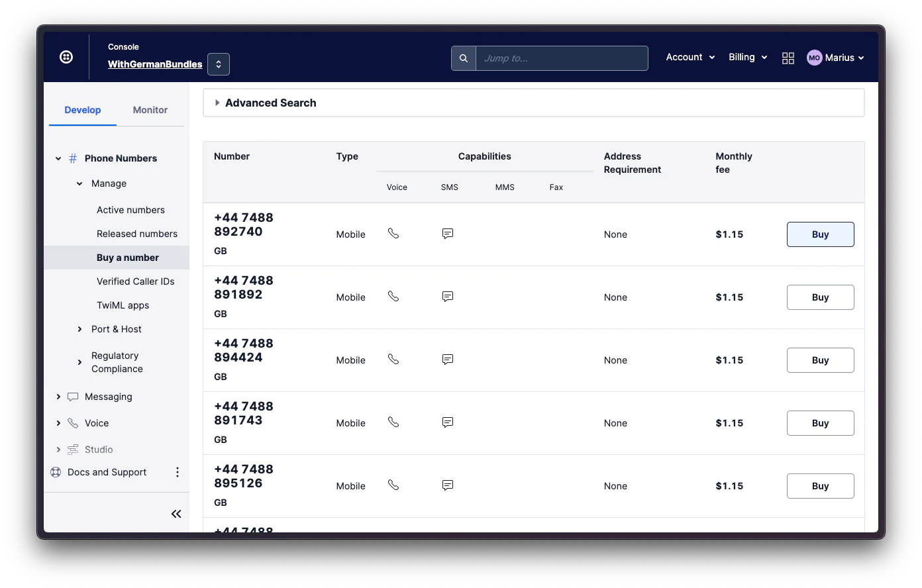Click the Address Requirement column header
This screenshot has width=922, height=588.
coord(633,163)
